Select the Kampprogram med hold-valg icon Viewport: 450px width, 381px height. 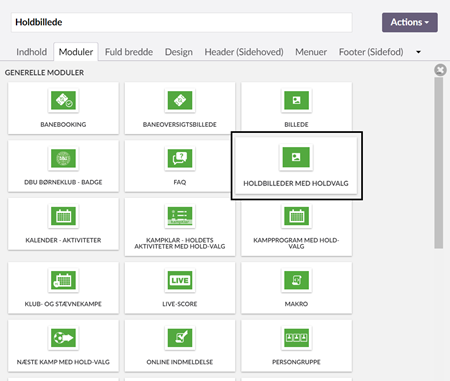pyautogui.click(x=296, y=216)
